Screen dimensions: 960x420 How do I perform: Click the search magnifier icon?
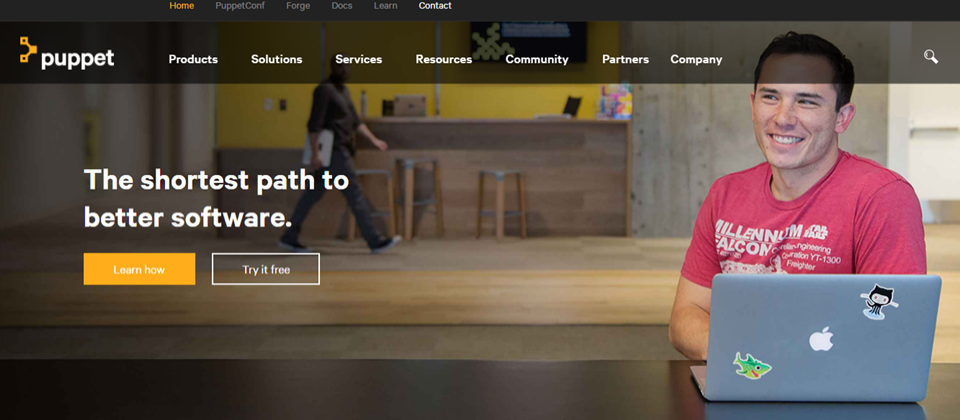[931, 57]
